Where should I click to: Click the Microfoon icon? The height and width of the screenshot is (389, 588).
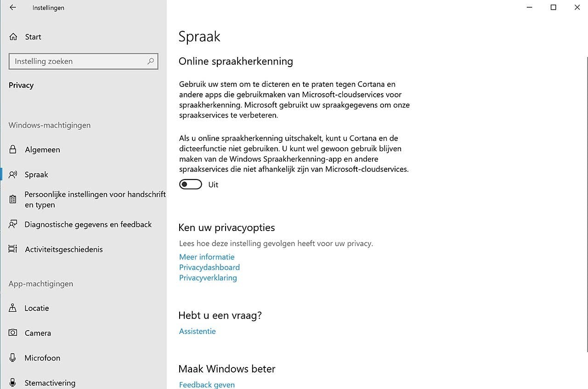[x=13, y=358]
